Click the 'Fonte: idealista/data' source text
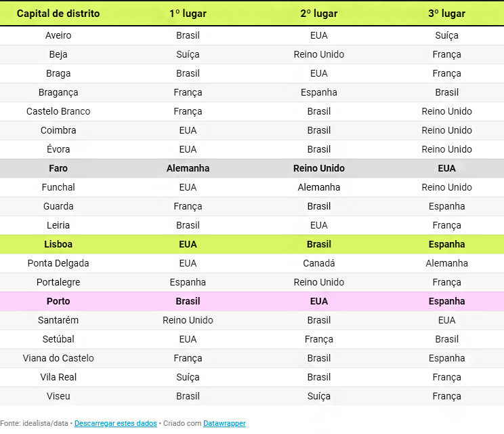 (34, 423)
